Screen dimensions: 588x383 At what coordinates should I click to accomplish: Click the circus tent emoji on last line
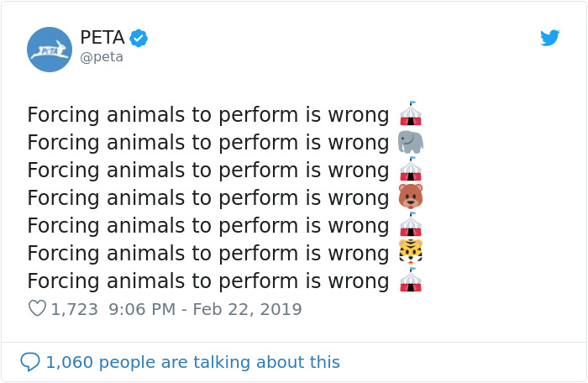410,281
